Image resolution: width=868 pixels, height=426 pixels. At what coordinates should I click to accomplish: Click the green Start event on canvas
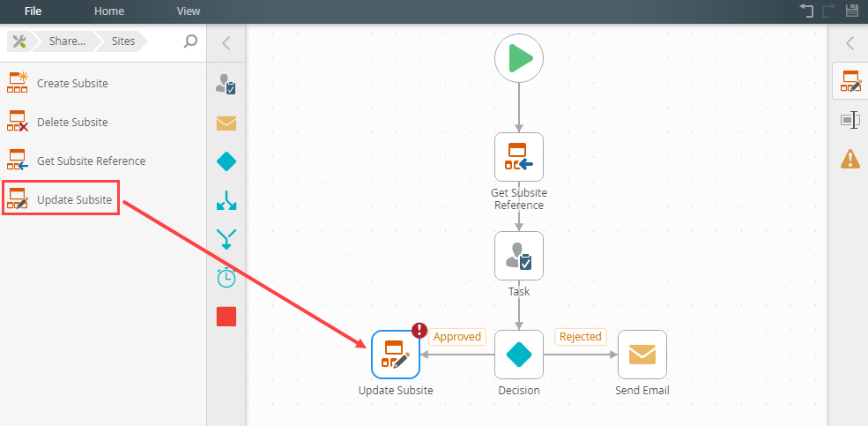pyautogui.click(x=519, y=58)
